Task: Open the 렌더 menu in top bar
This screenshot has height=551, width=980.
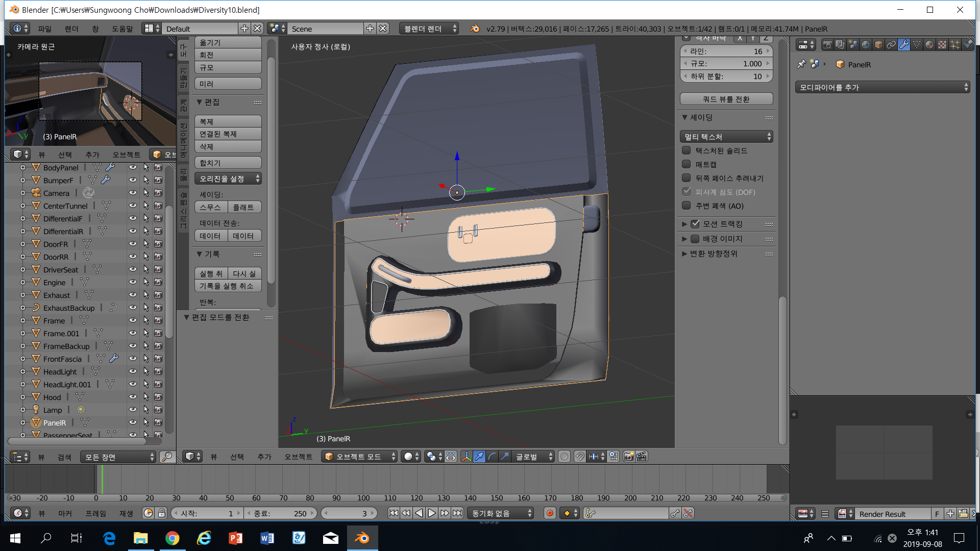Action: [x=71, y=29]
